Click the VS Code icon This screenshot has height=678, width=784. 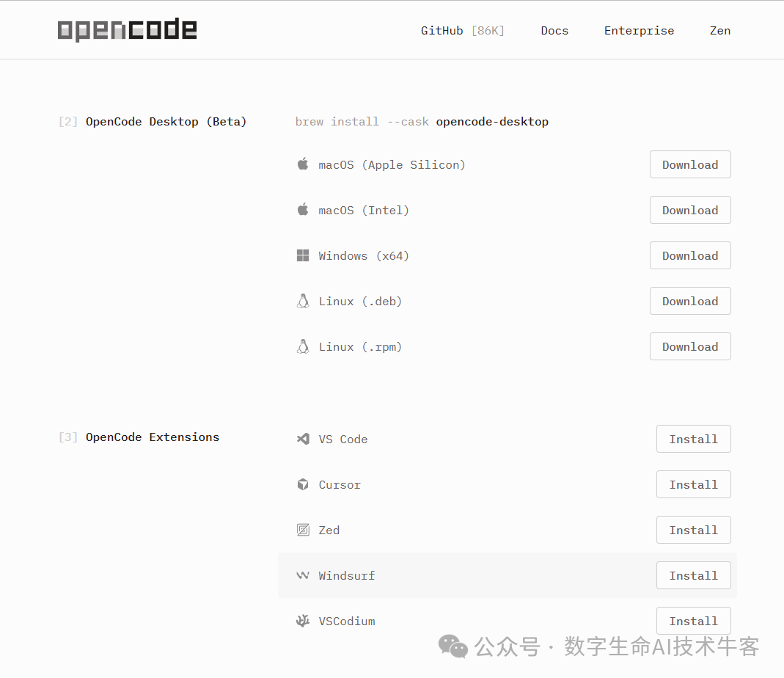coord(303,439)
